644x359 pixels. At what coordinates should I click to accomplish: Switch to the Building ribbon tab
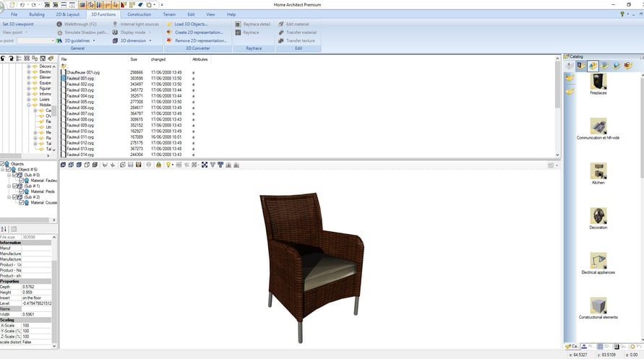coord(37,14)
